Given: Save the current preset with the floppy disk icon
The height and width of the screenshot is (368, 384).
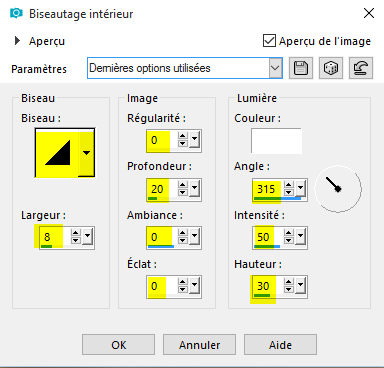Looking at the screenshot, I should point(301,68).
